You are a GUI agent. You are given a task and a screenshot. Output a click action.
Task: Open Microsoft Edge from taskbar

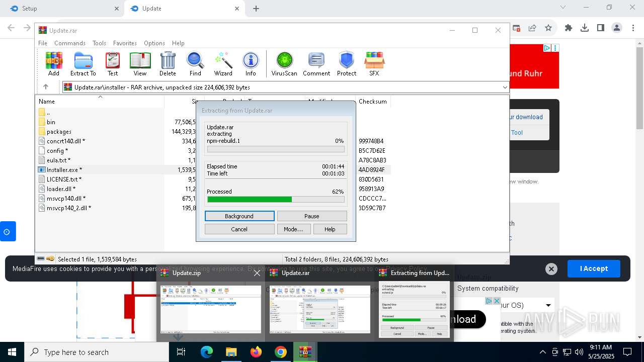(x=207, y=352)
